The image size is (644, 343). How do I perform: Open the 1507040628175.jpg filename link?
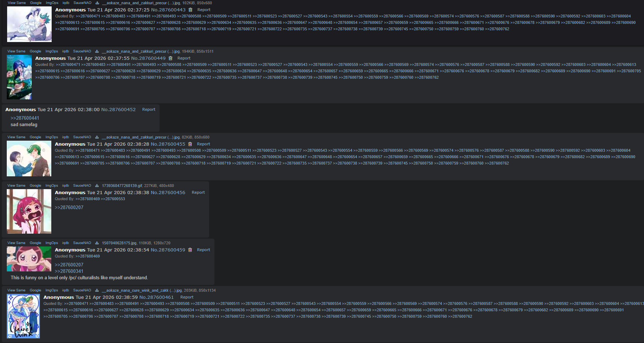click(119, 243)
